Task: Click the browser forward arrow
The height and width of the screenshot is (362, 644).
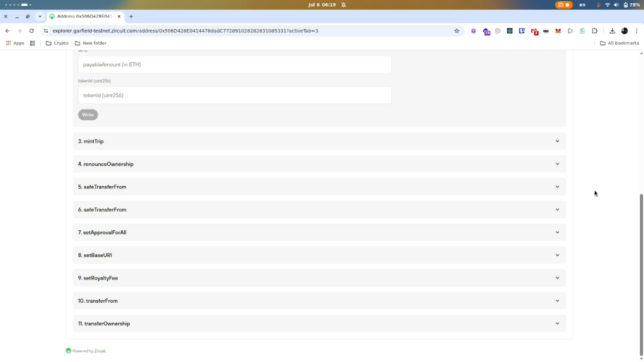Action: pyautogui.click(x=19, y=31)
